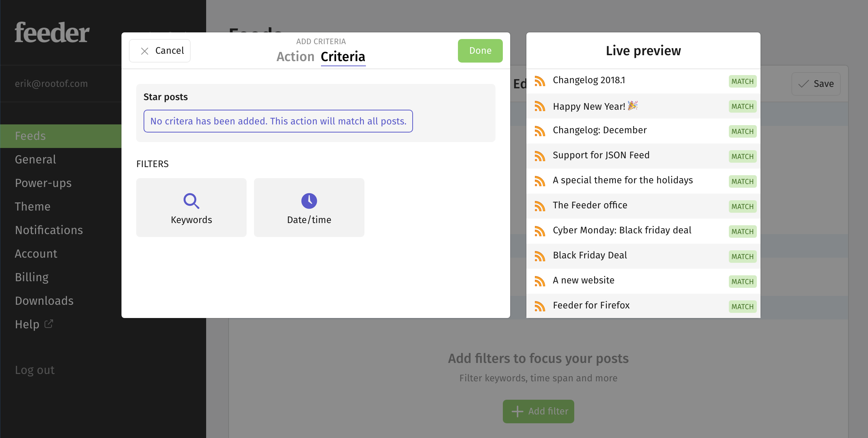Image resolution: width=868 pixels, height=438 pixels.
Task: Click RSS icon beside Happy New Year!
Action: [540, 106]
